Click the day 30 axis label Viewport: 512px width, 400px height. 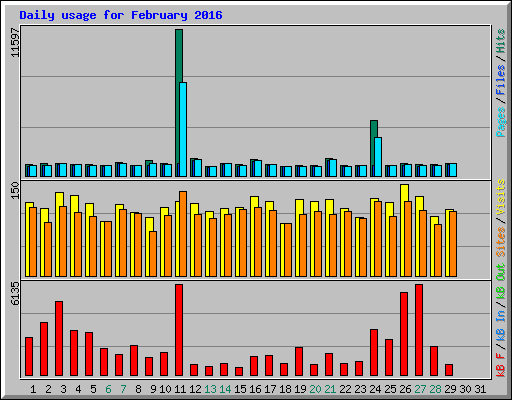coord(465,389)
